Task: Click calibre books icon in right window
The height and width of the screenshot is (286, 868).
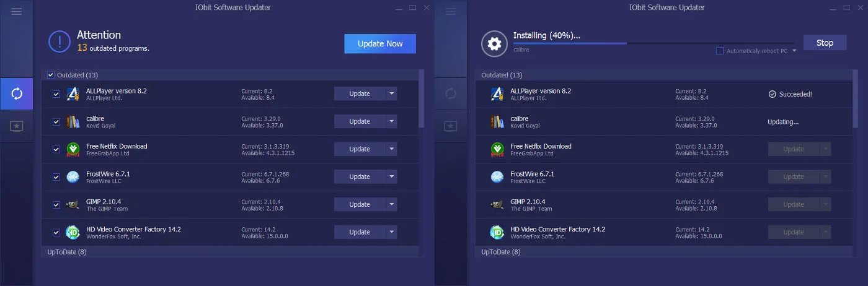Action: click(x=497, y=121)
